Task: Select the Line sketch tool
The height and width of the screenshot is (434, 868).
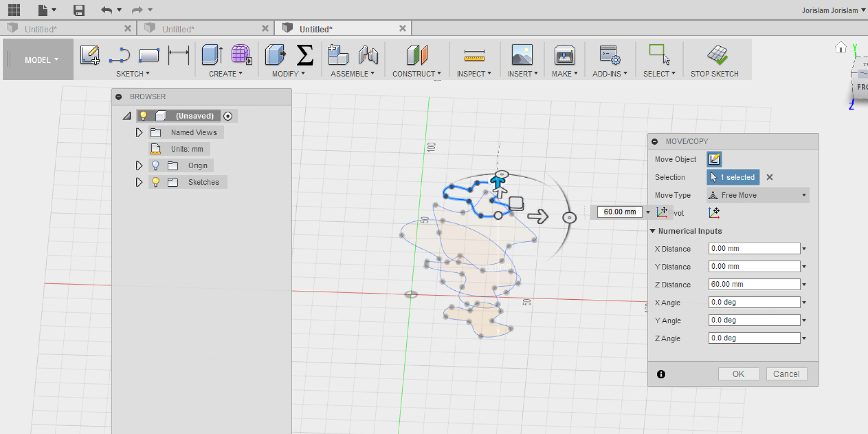Action: (119, 55)
